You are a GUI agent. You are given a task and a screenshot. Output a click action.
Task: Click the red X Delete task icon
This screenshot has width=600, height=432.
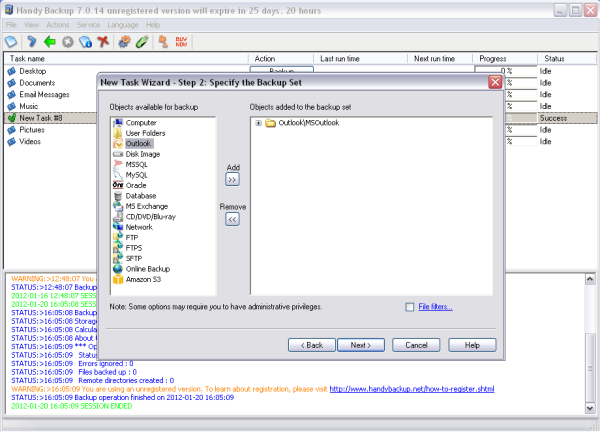(103, 41)
